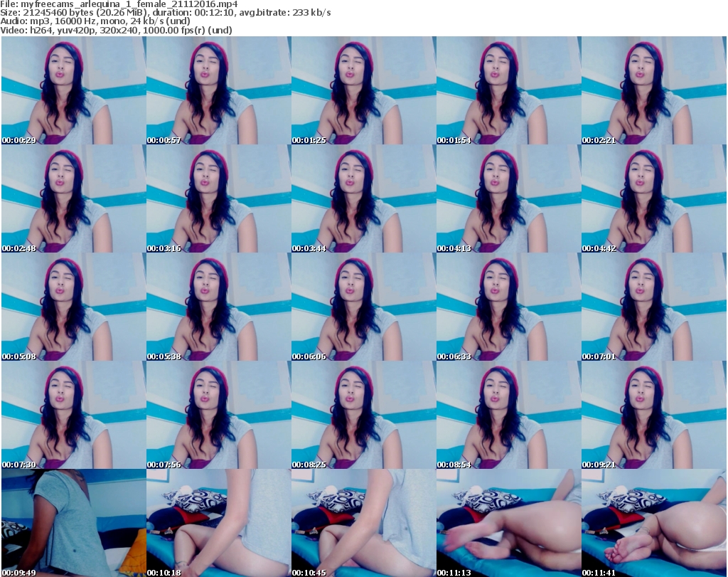The width and height of the screenshot is (728, 577).
Task: Choose the 00:07:56 thumbnail
Action: [x=219, y=415]
